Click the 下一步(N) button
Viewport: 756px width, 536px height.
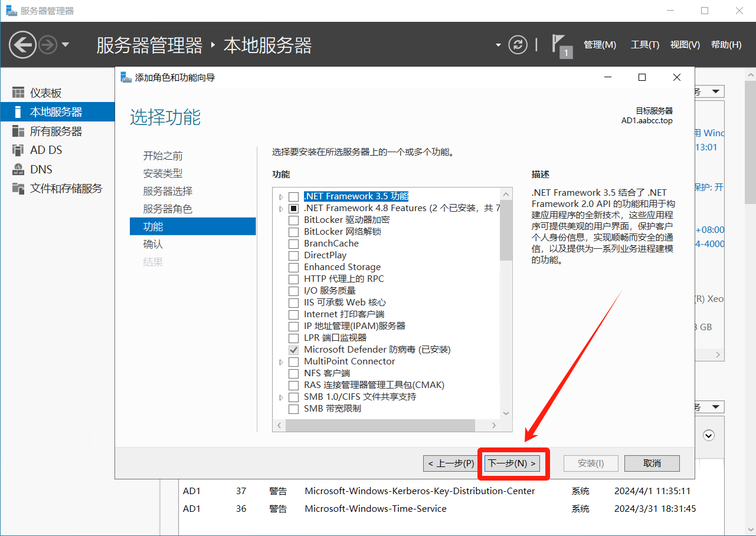(513, 463)
